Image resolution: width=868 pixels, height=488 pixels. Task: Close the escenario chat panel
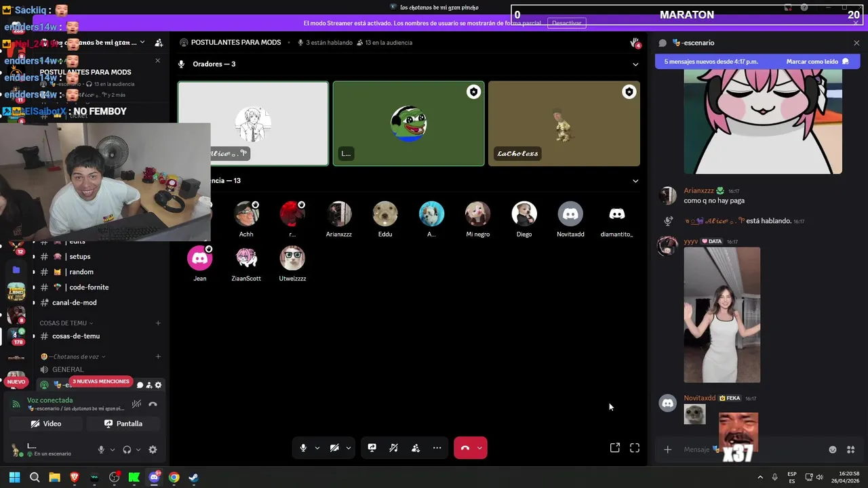pyautogui.click(x=856, y=43)
